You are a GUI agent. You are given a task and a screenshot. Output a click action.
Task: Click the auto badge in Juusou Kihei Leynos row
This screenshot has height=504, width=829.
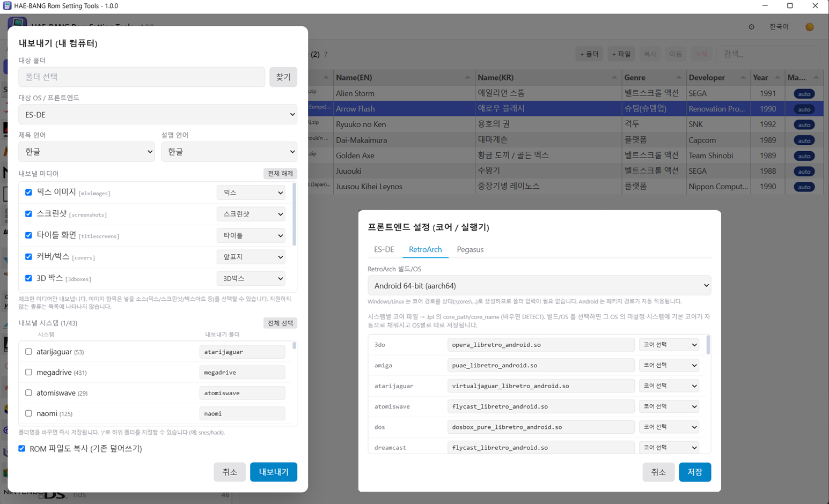(x=804, y=187)
